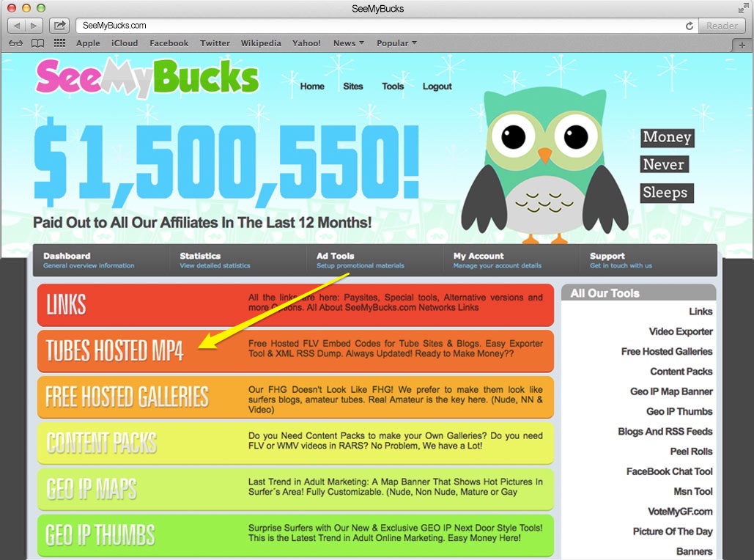Switch to the My Account tab

[511, 260]
